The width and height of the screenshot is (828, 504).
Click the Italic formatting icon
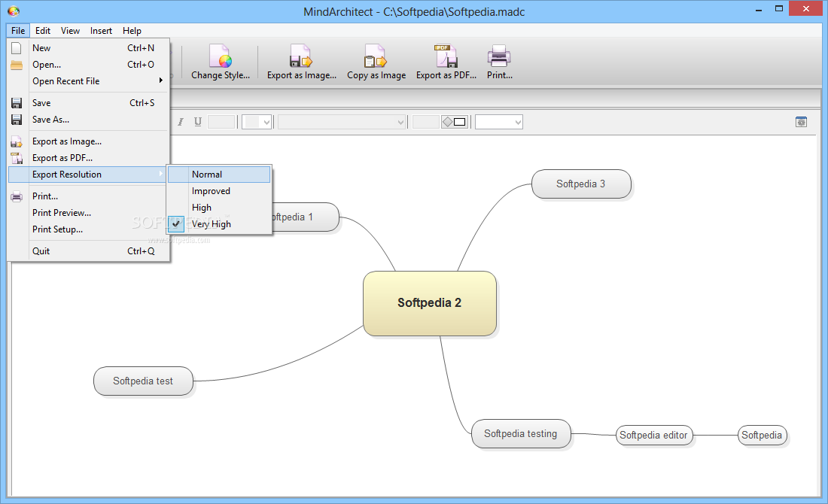pos(181,122)
